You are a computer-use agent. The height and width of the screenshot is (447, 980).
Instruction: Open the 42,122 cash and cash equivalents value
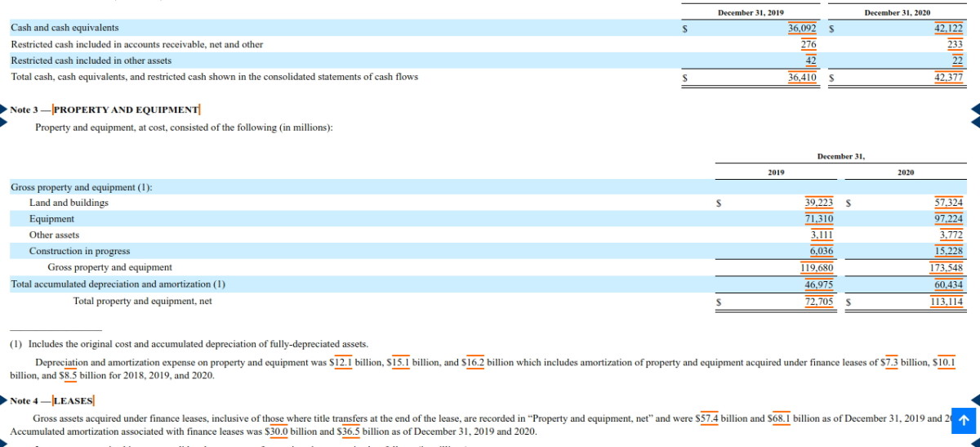point(948,28)
